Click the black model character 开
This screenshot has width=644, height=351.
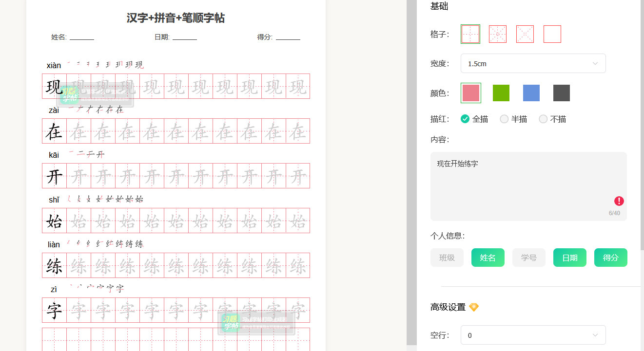coord(54,176)
